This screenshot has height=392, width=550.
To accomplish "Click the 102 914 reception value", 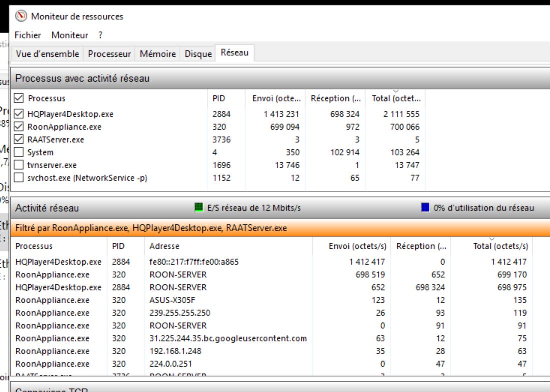I will (345, 152).
